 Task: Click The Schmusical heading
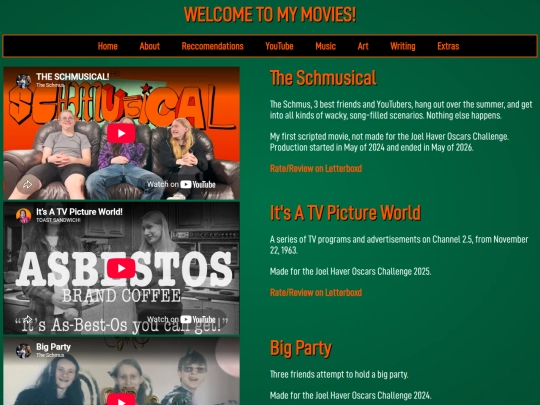[323, 78]
